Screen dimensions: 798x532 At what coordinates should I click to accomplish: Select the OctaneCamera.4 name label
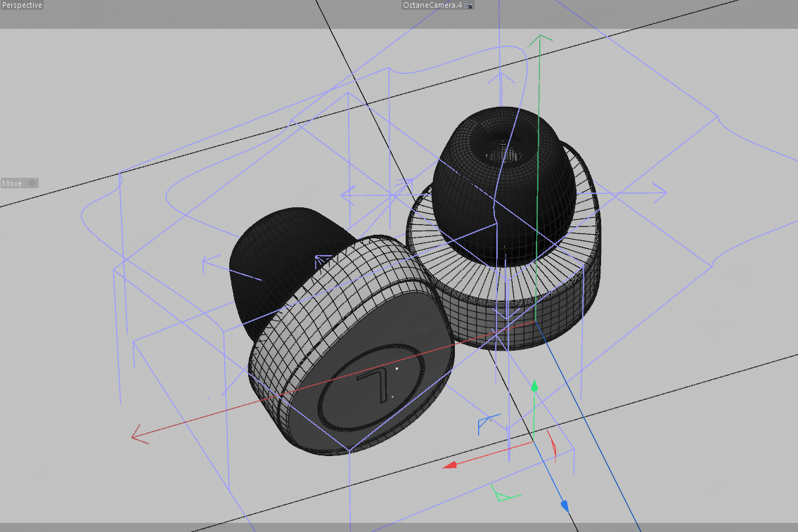coord(433,5)
